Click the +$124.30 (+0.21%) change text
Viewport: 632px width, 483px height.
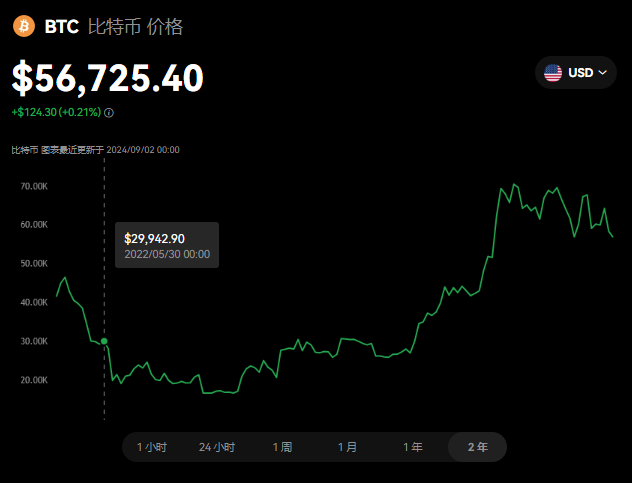(56, 112)
